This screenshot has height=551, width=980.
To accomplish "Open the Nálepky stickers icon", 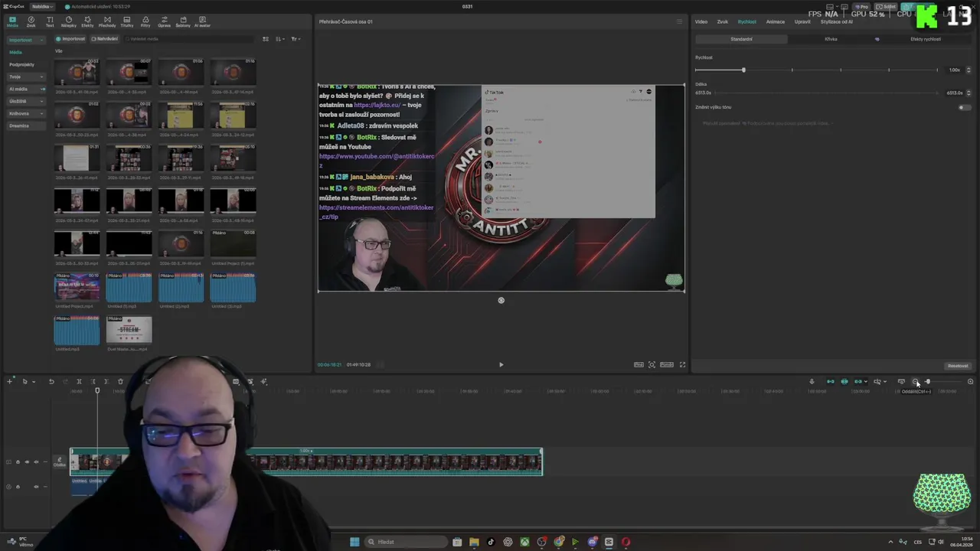I will (68, 21).
